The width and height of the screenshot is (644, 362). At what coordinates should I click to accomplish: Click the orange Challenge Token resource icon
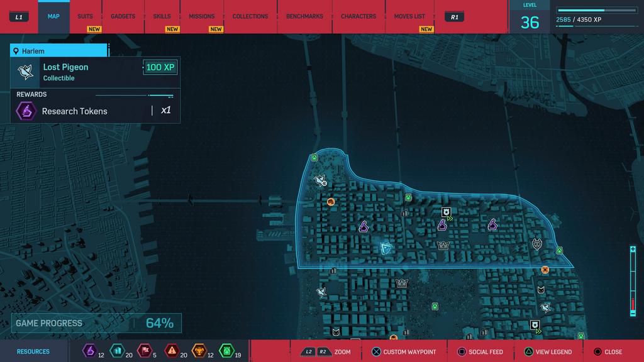[x=199, y=351]
